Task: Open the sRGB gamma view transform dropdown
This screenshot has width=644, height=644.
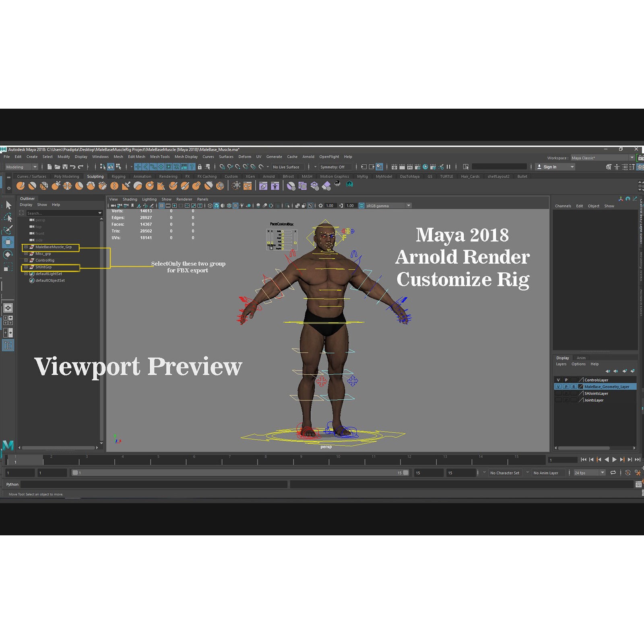Action: pos(388,206)
